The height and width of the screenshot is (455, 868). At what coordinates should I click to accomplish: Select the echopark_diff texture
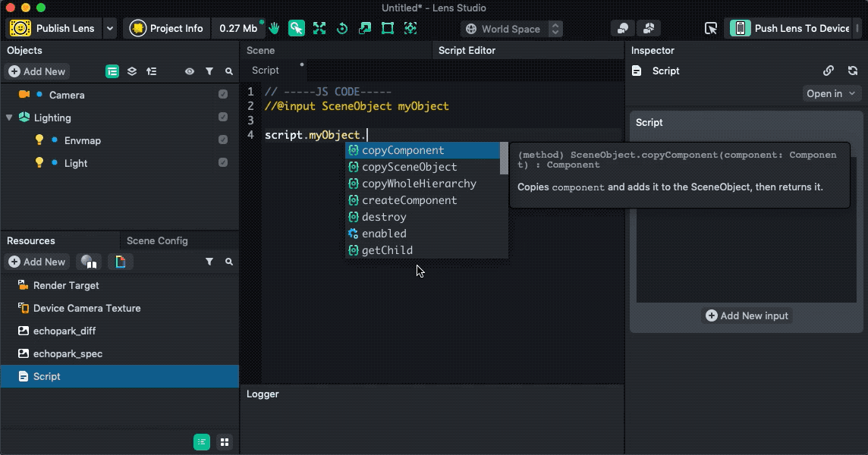tap(64, 331)
